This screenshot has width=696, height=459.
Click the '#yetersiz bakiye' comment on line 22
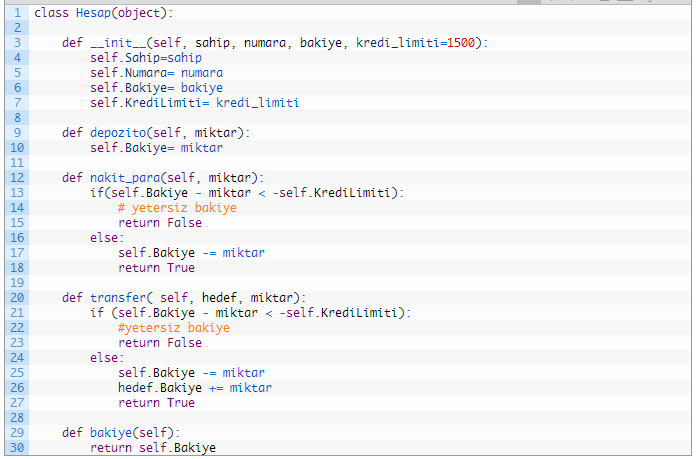[174, 328]
